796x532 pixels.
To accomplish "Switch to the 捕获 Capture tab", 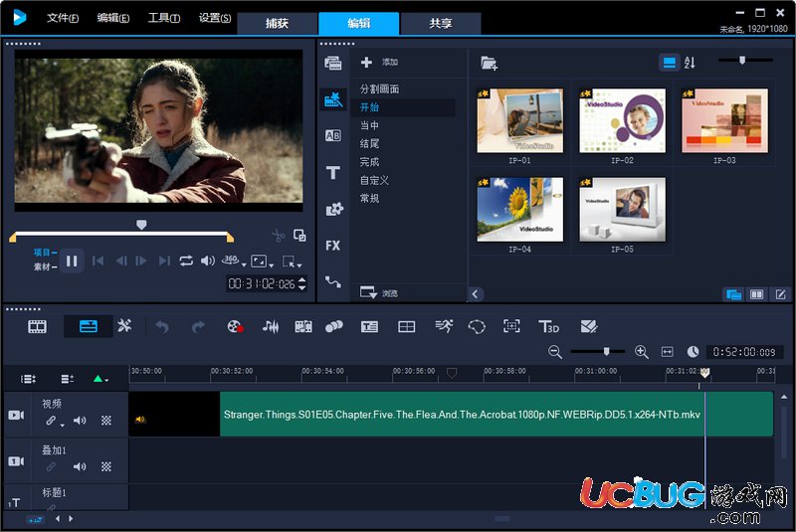I will pyautogui.click(x=278, y=23).
